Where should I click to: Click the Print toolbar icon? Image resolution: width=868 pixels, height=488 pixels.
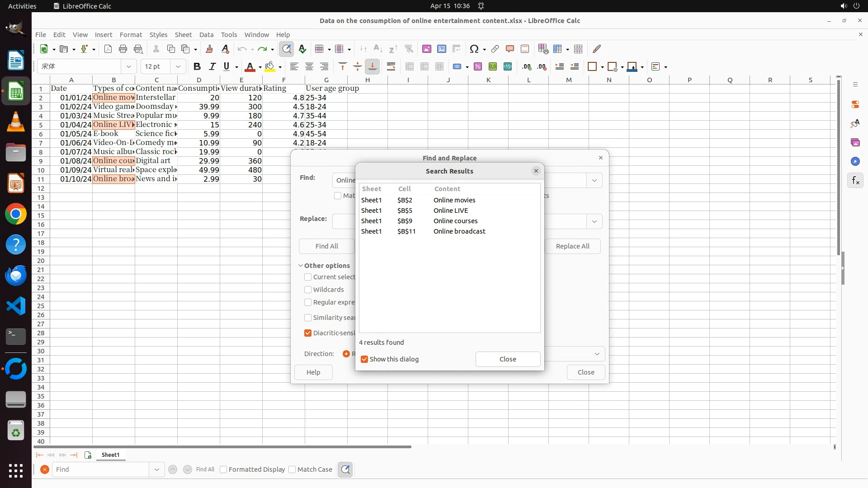[x=123, y=49]
